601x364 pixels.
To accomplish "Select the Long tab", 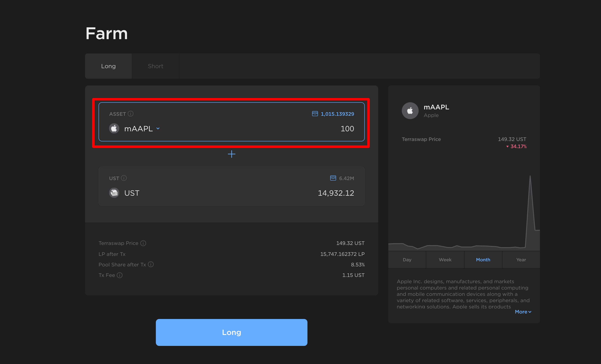I will pyautogui.click(x=108, y=66).
